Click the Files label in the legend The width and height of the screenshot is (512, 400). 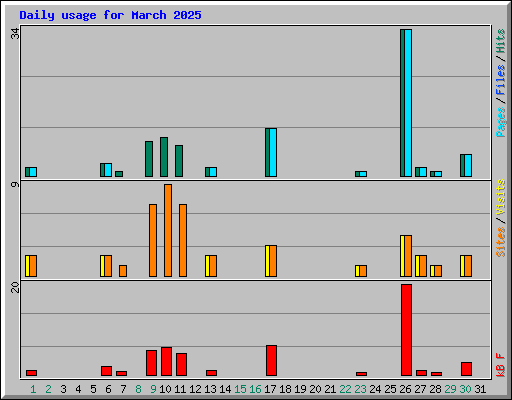pos(500,80)
